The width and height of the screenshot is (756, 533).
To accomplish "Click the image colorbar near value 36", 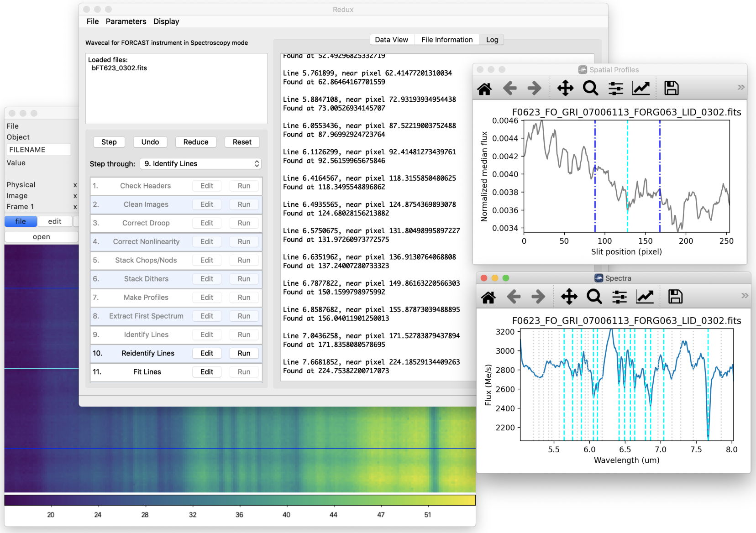I will point(239,500).
